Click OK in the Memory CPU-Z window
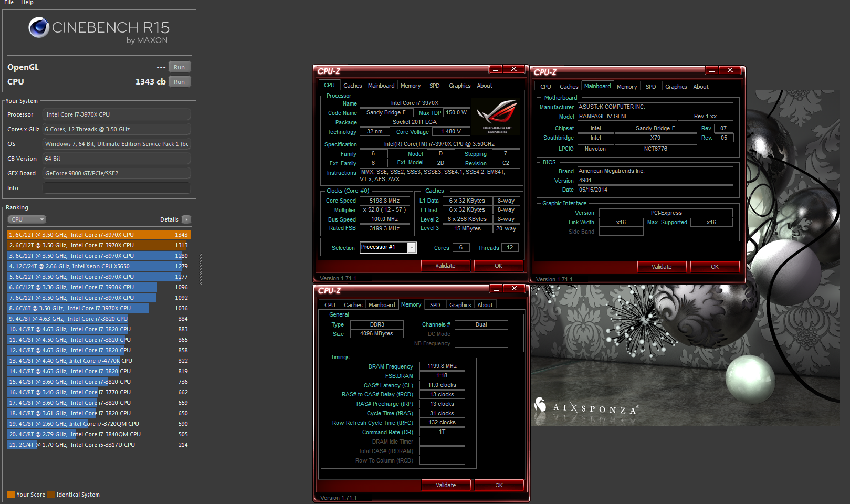 click(x=499, y=485)
